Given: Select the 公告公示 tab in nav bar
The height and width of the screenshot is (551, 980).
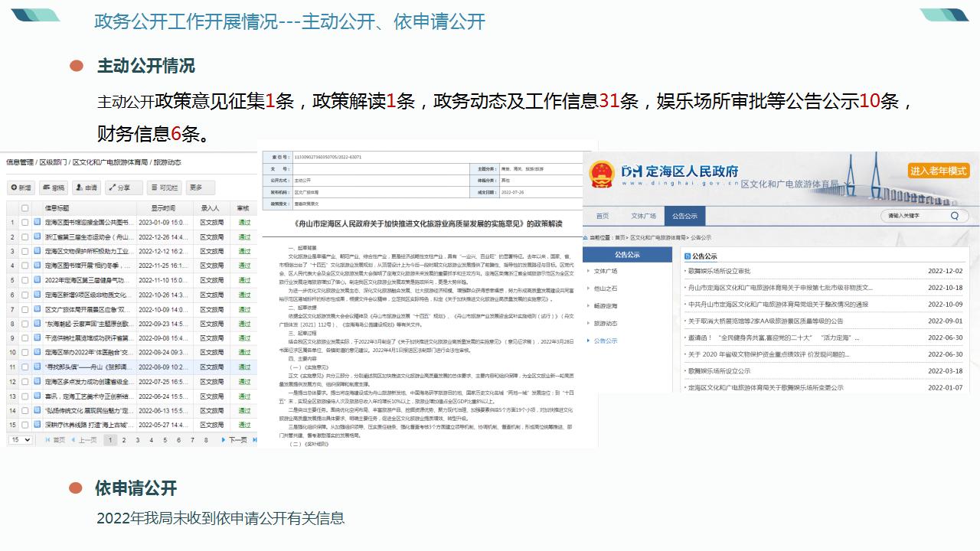Looking at the screenshot, I should [684, 216].
